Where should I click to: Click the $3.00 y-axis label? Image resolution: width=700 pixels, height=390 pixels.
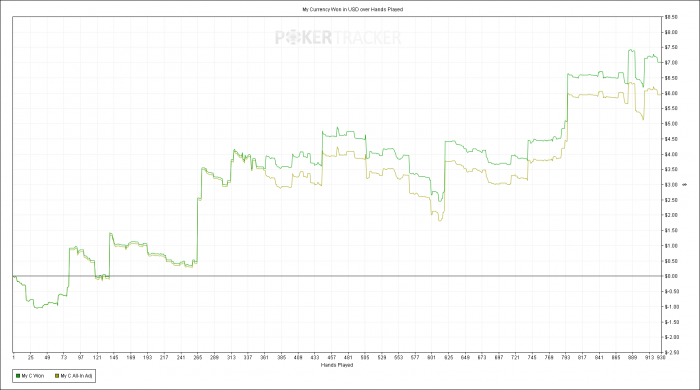point(671,185)
